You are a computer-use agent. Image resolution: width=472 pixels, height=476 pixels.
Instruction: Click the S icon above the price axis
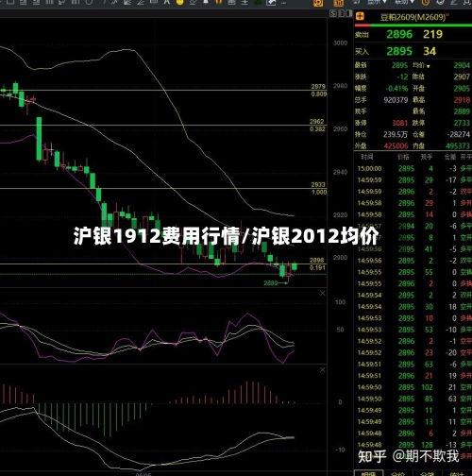tap(333, 13)
